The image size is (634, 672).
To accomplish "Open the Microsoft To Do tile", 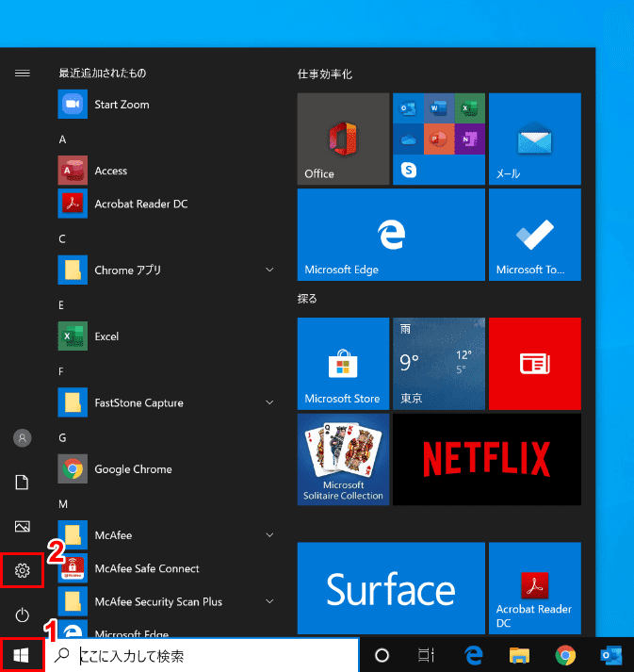I will [x=535, y=235].
